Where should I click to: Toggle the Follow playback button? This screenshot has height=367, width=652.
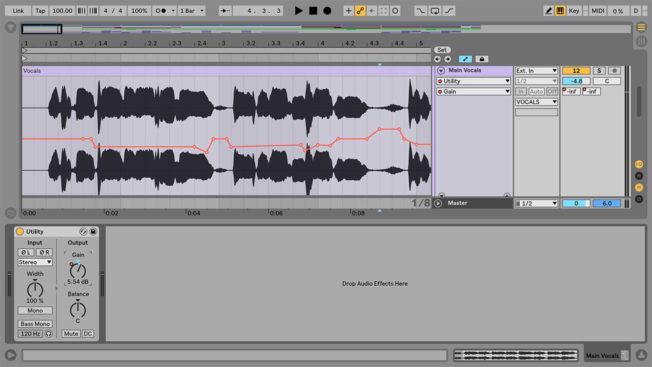pyautogui.click(x=225, y=11)
